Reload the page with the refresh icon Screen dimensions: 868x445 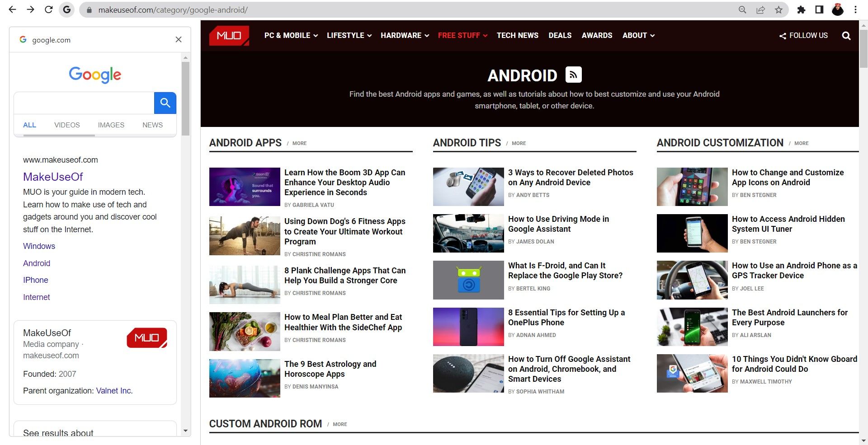[48, 9]
